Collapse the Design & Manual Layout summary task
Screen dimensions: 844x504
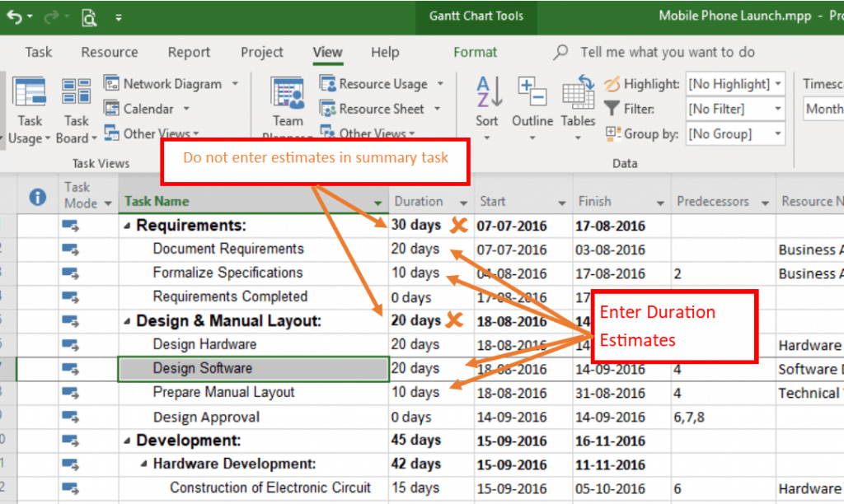click(127, 321)
